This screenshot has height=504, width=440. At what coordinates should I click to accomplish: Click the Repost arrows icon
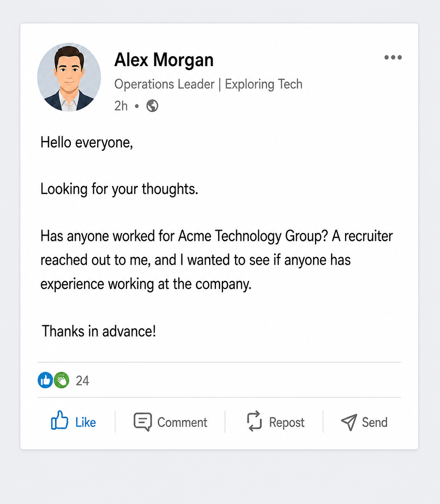coord(255,421)
